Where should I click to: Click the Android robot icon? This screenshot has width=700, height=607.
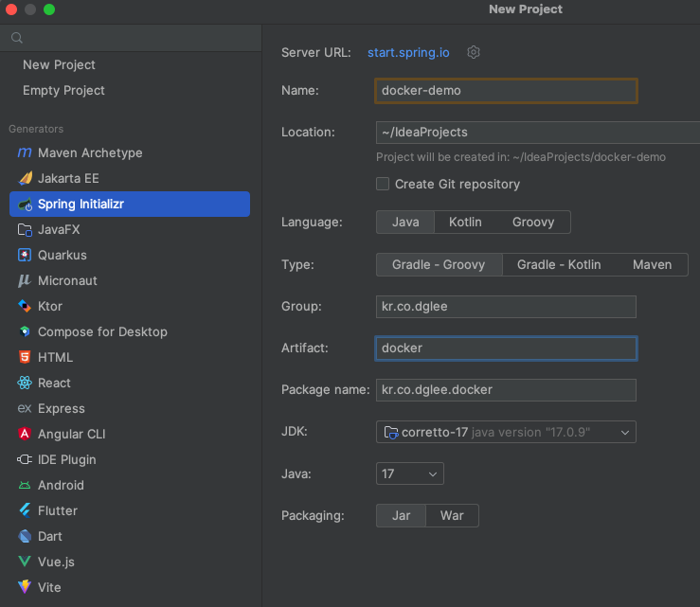click(25, 485)
